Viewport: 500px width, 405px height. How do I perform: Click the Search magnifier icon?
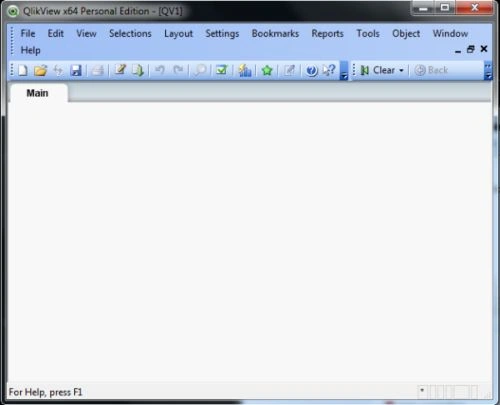pyautogui.click(x=200, y=70)
